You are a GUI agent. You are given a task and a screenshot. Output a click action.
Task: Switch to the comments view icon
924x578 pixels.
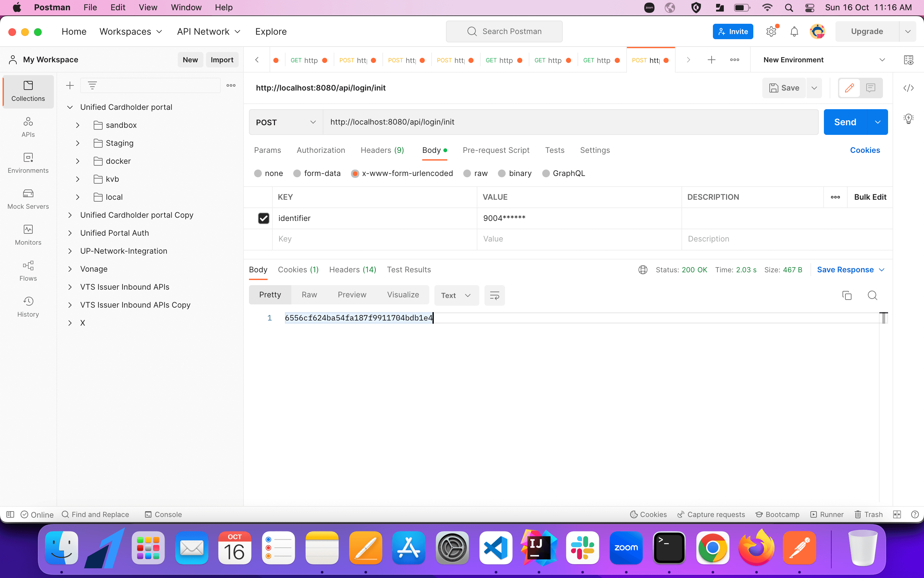(x=870, y=88)
